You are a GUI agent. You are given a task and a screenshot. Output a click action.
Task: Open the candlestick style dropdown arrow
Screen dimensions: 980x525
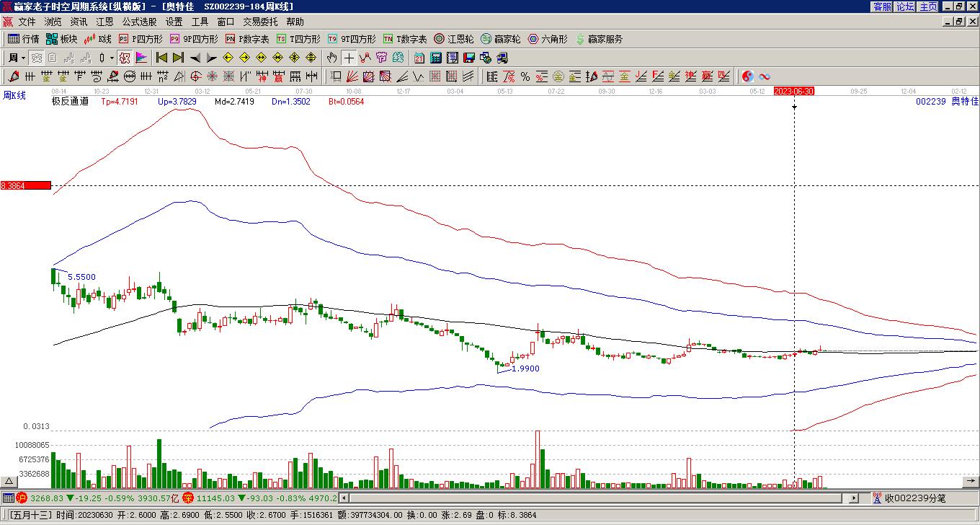click(x=112, y=58)
